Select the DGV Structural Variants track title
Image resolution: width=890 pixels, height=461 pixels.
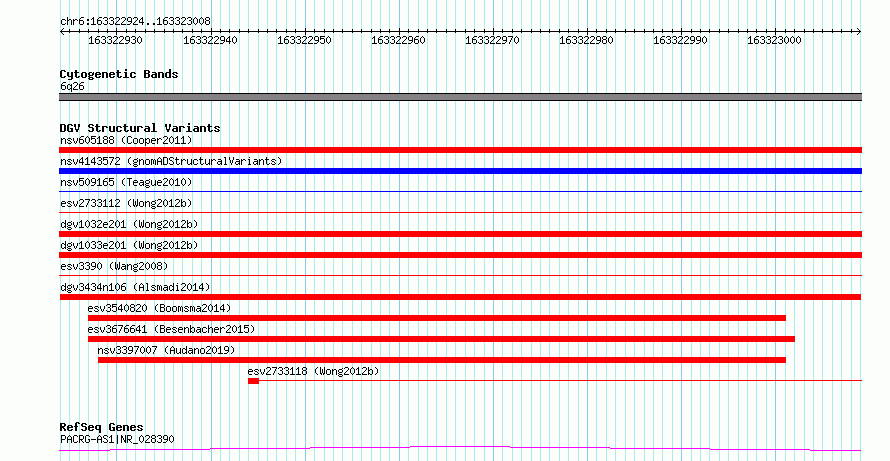coord(140,128)
